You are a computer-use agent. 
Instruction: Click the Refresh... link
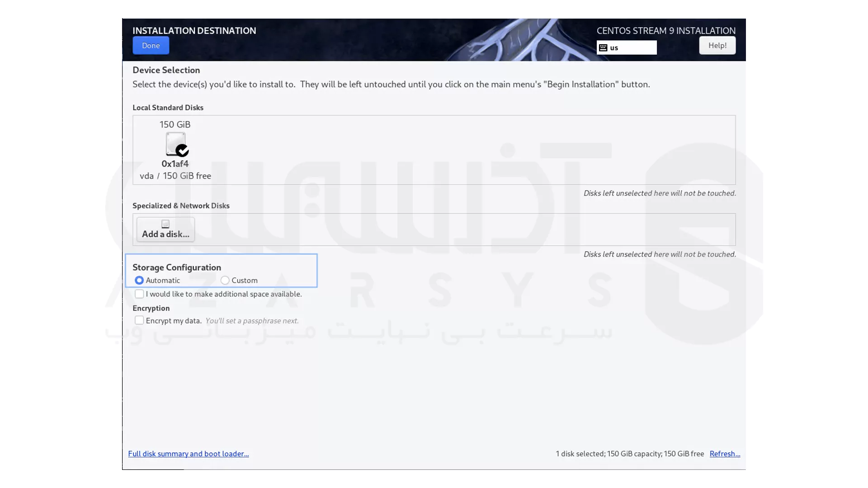click(725, 454)
